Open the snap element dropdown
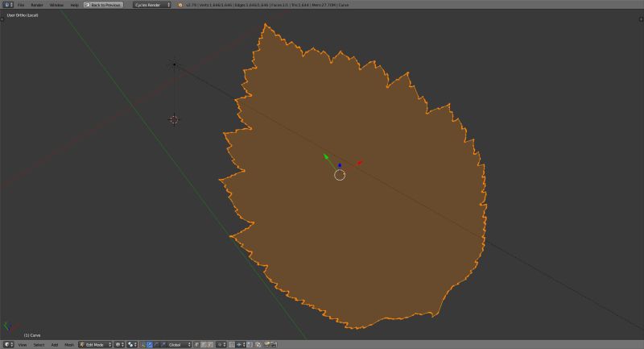Image resolution: width=644 pixels, height=349 pixels. [241, 344]
